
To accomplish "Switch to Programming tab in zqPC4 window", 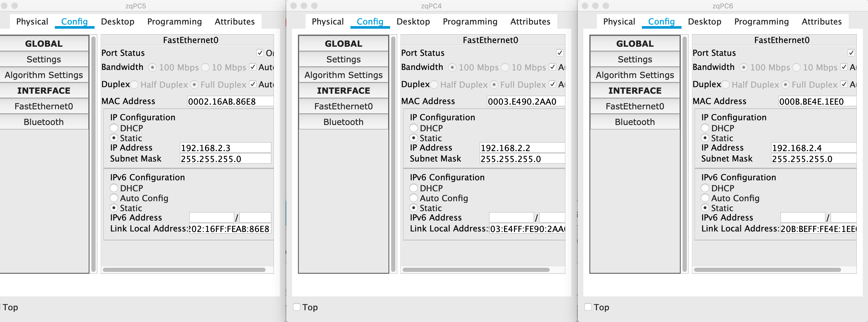I will (x=470, y=22).
